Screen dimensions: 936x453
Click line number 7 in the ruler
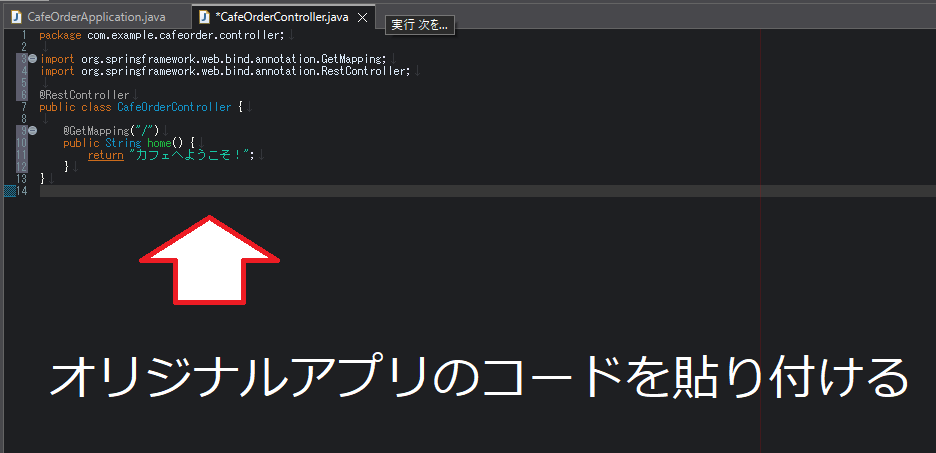click(x=22, y=107)
